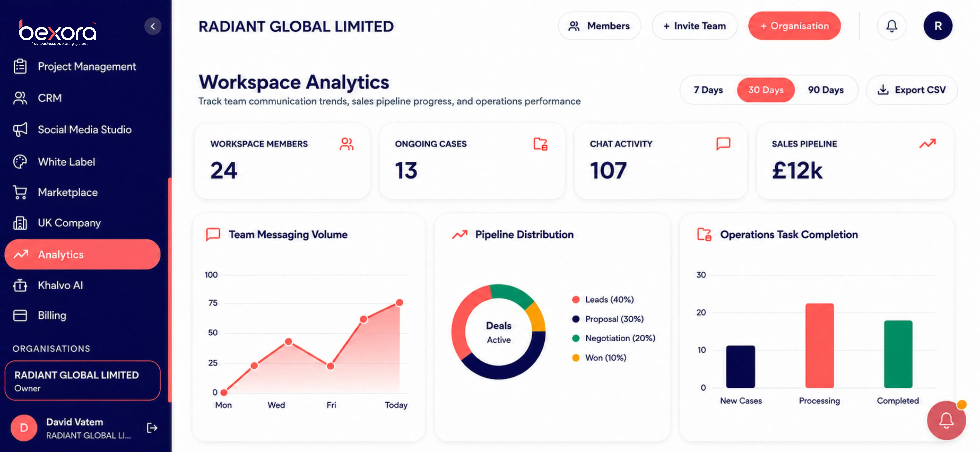This screenshot has height=452, width=980.
Task: Click the Sales Pipeline value £12k
Action: coord(797,170)
